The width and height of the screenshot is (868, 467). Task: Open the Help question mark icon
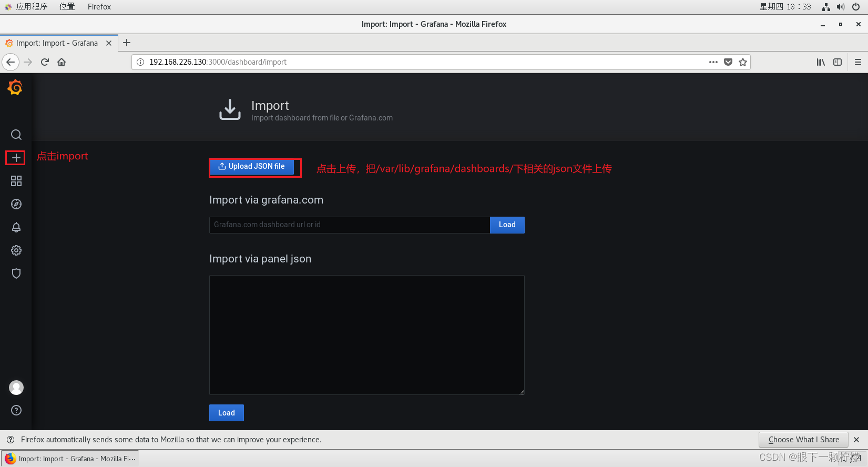[x=16, y=410]
